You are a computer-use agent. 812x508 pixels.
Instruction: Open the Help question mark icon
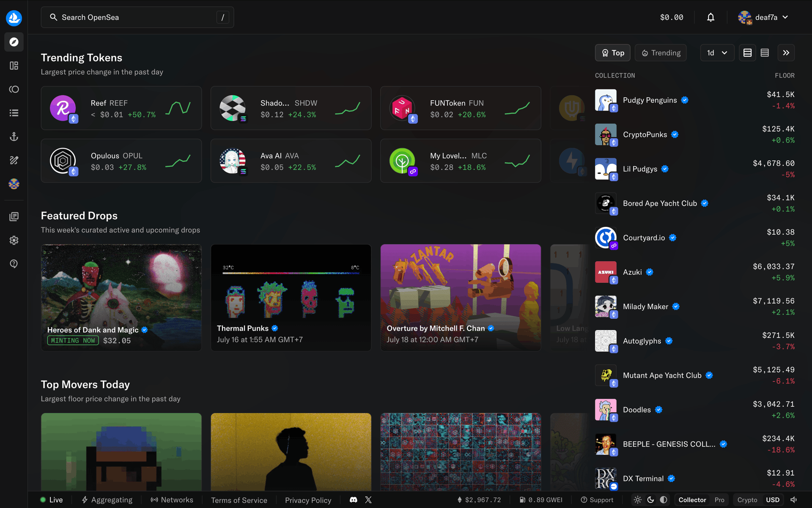(x=14, y=264)
